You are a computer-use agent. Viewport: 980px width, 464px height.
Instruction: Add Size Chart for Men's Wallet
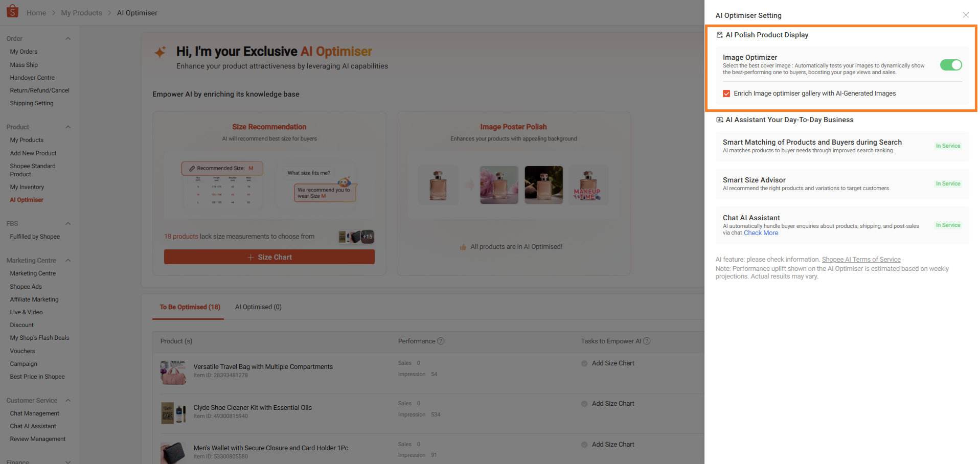click(x=613, y=445)
